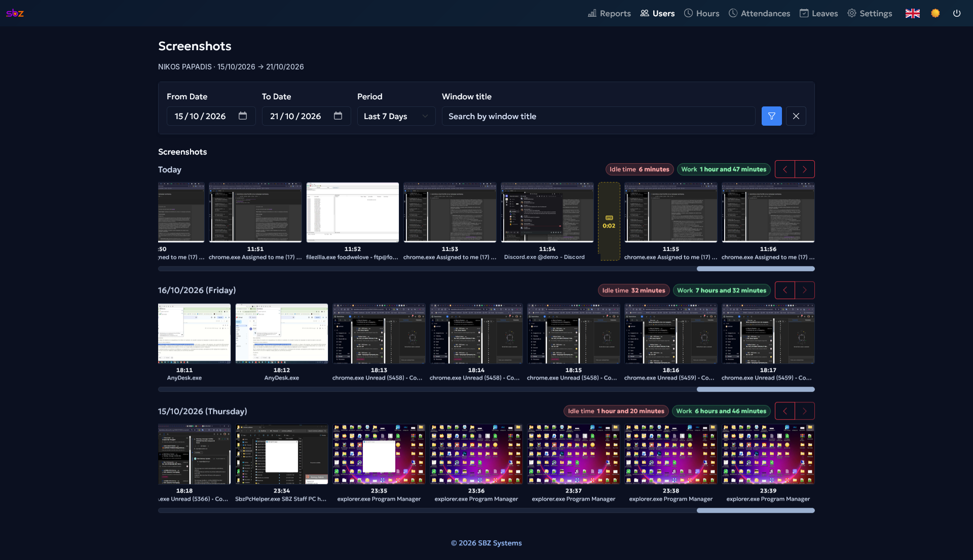Expand the Period dropdown Last 7 Days
The image size is (973, 560).
(396, 116)
